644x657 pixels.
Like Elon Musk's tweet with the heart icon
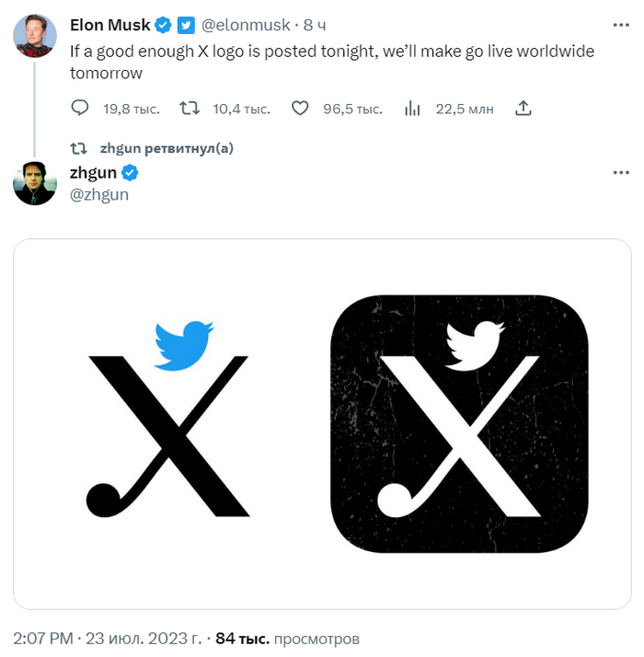[300, 109]
